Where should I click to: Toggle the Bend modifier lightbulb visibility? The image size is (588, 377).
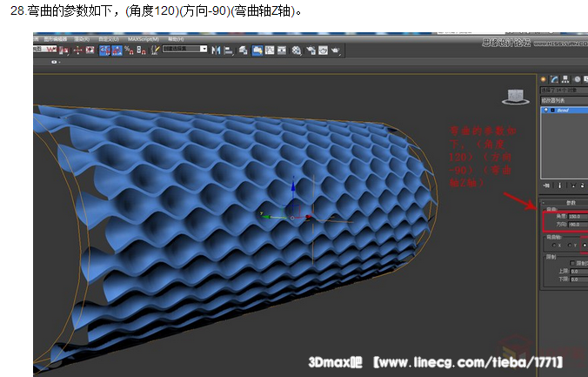point(546,110)
